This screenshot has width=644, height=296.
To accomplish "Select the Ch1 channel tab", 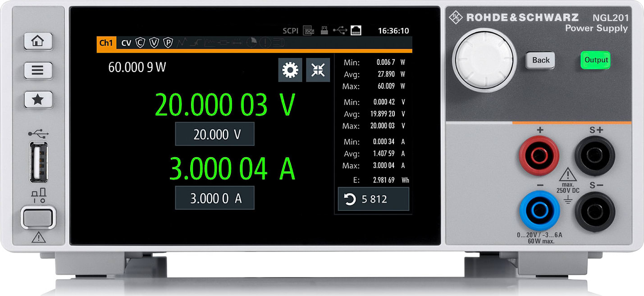I will click(x=106, y=43).
